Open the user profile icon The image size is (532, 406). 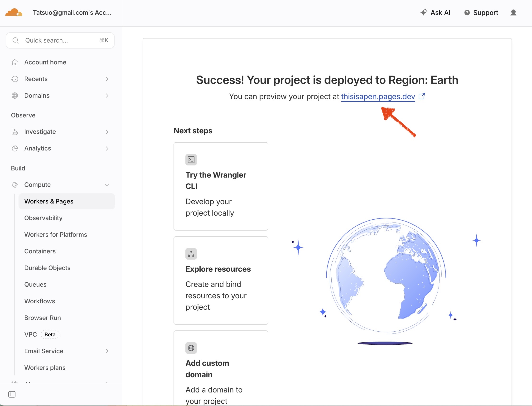coord(513,13)
